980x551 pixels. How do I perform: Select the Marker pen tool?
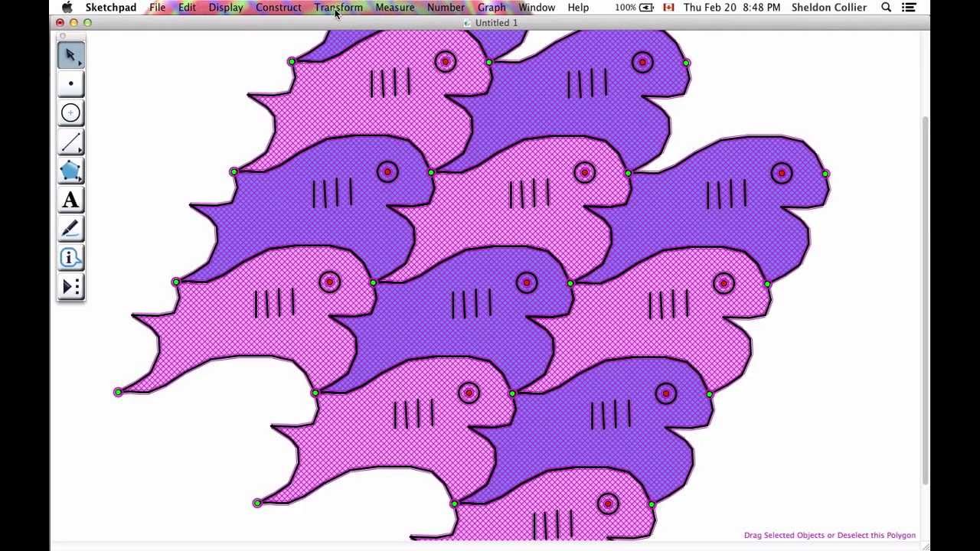click(70, 229)
